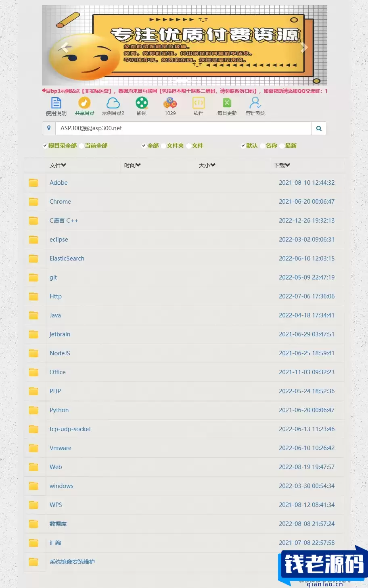The width and height of the screenshot is (368, 588).
Task: Open the 影视 film reel icon
Action: click(142, 103)
